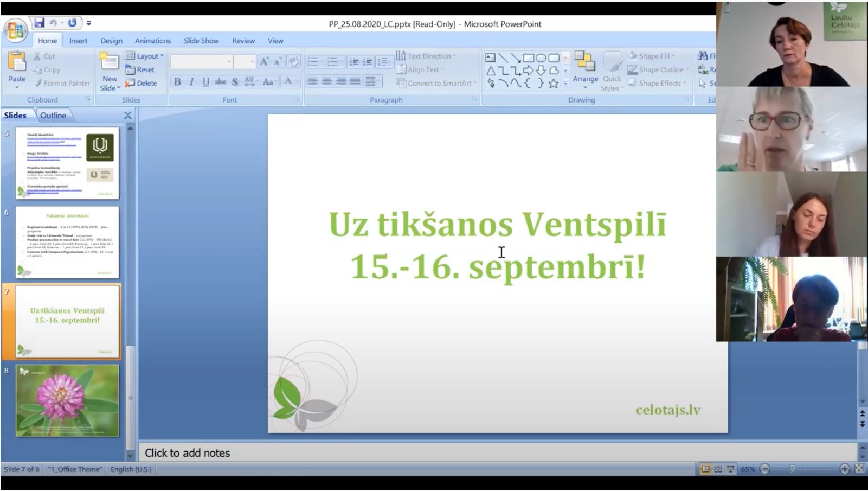The image size is (868, 491).
Task: Select the star shape in shapes gallery
Action: pyautogui.click(x=553, y=84)
